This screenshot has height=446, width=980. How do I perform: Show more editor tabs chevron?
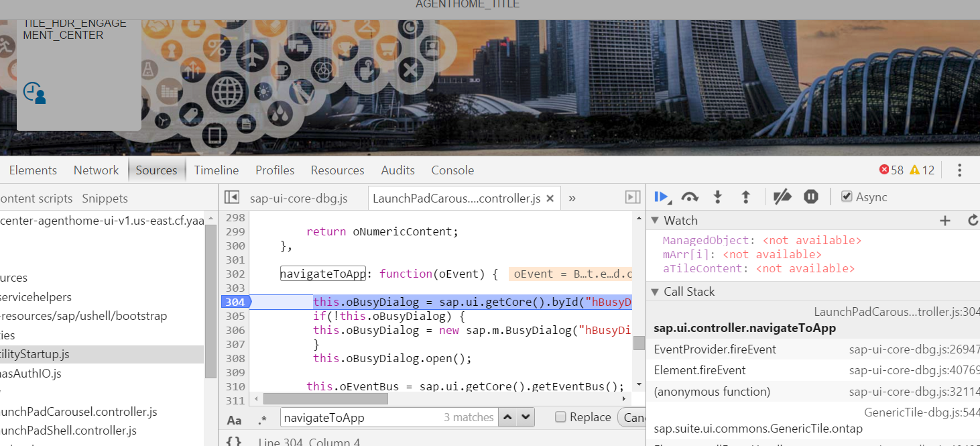click(572, 198)
